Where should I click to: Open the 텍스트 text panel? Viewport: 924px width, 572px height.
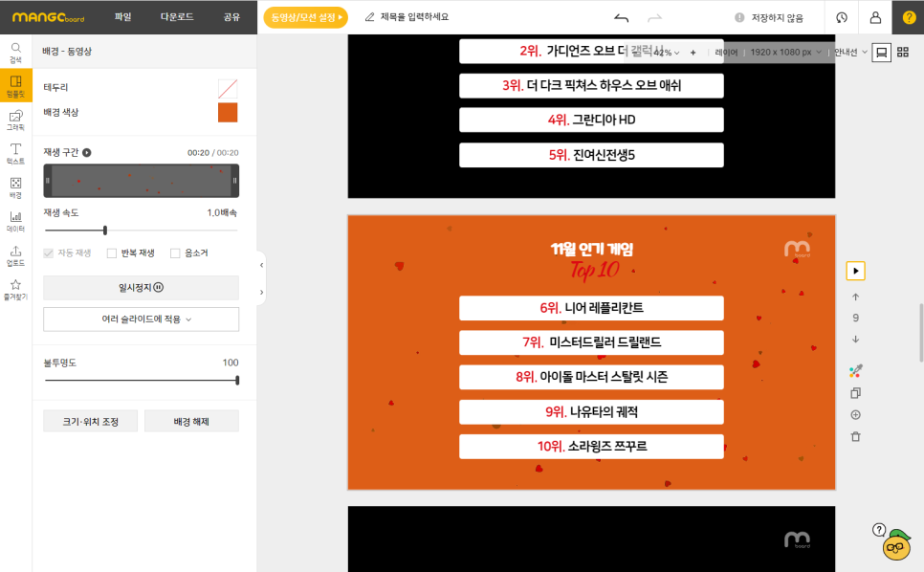click(x=16, y=153)
